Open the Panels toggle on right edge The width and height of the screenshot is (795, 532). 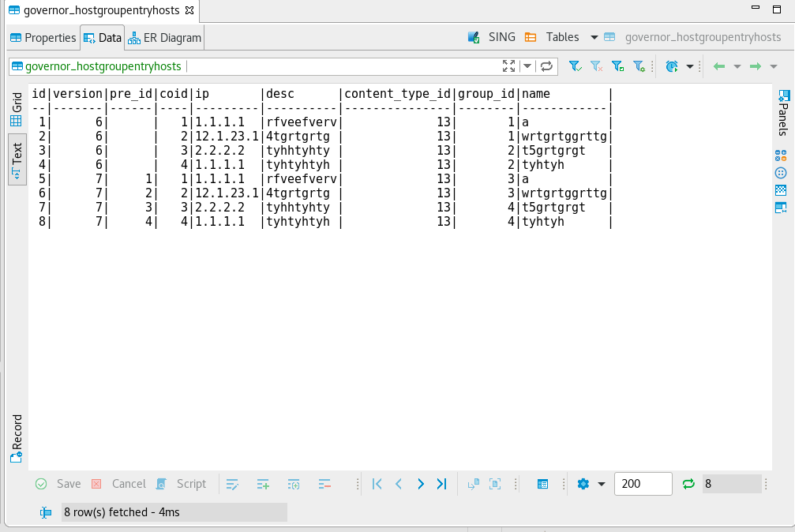[783, 113]
